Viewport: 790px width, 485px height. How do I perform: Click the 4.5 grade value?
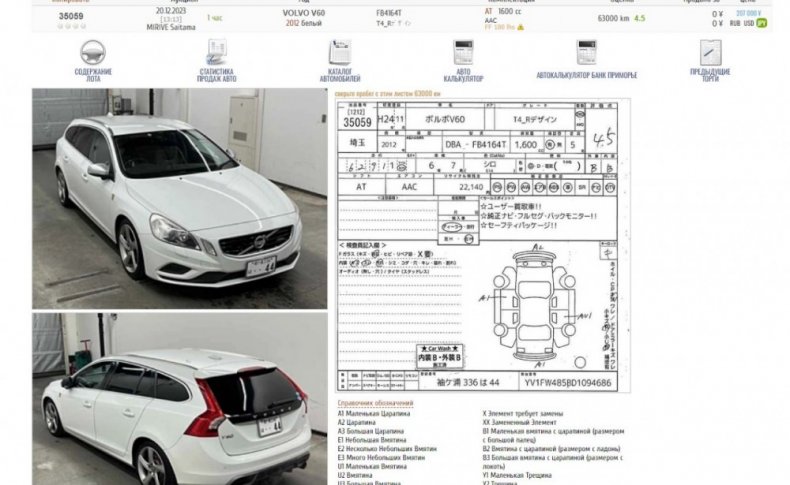pyautogui.click(x=639, y=18)
